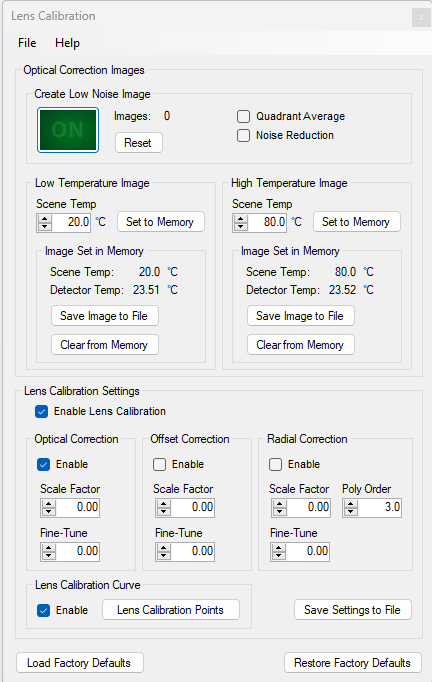Open the File menu
This screenshot has height=682, width=432.
[x=27, y=43]
